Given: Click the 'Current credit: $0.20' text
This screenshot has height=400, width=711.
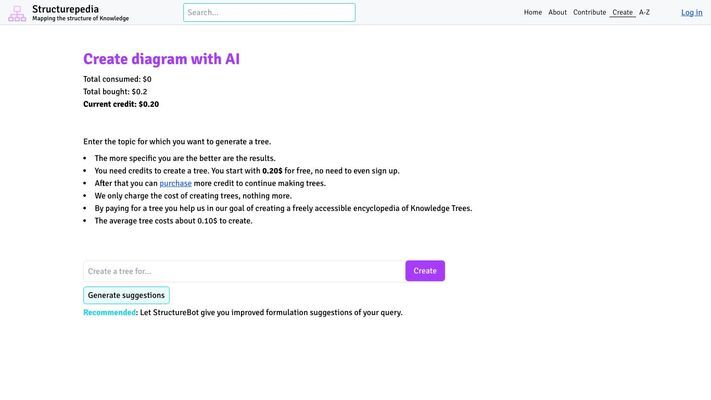Looking at the screenshot, I should (121, 104).
